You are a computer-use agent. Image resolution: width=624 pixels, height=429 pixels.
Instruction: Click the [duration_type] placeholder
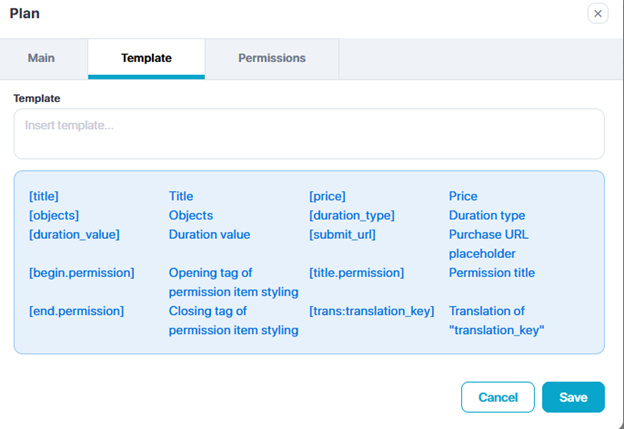click(x=352, y=215)
